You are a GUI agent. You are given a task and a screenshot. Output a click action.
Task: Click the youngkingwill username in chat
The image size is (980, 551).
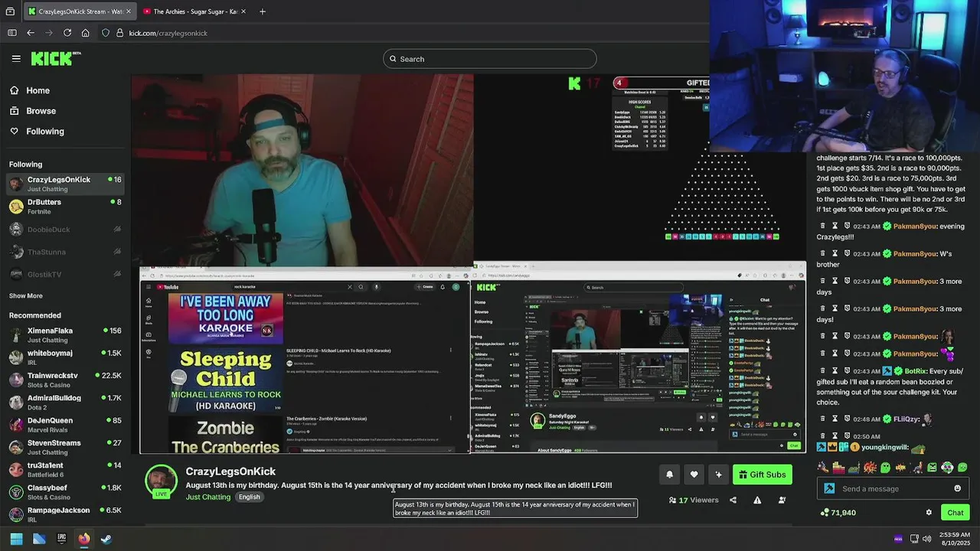[884, 448]
